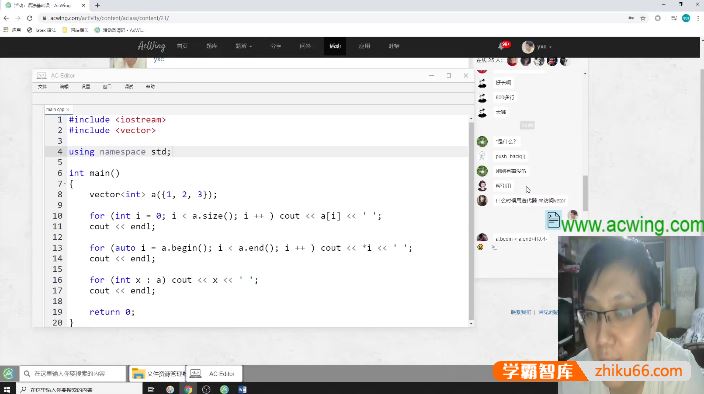Close the AC Editor window

click(466, 75)
